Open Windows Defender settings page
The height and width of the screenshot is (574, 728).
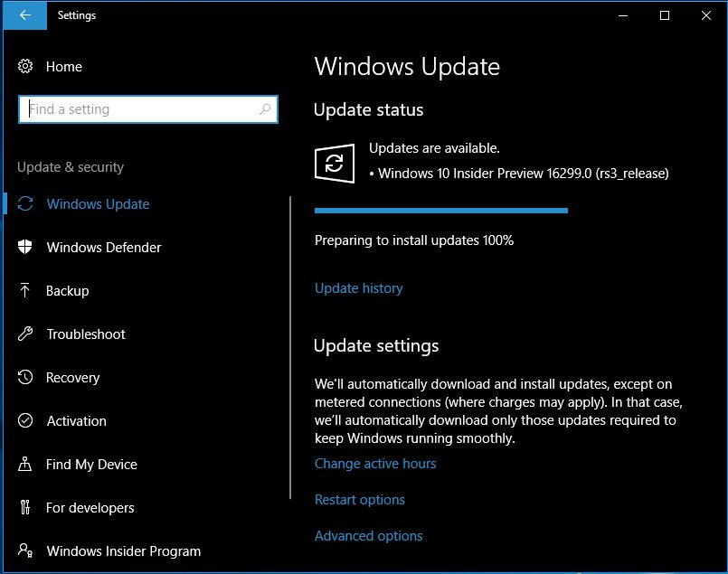click(104, 248)
